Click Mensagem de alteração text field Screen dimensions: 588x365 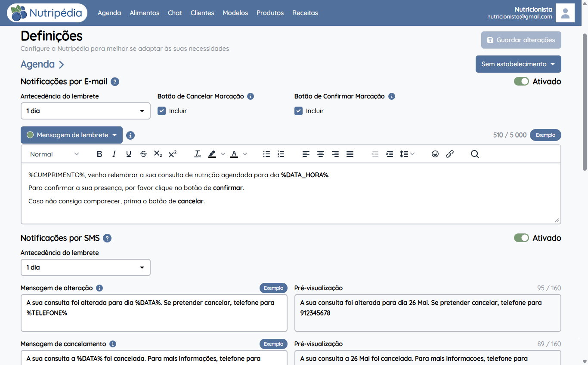(154, 313)
